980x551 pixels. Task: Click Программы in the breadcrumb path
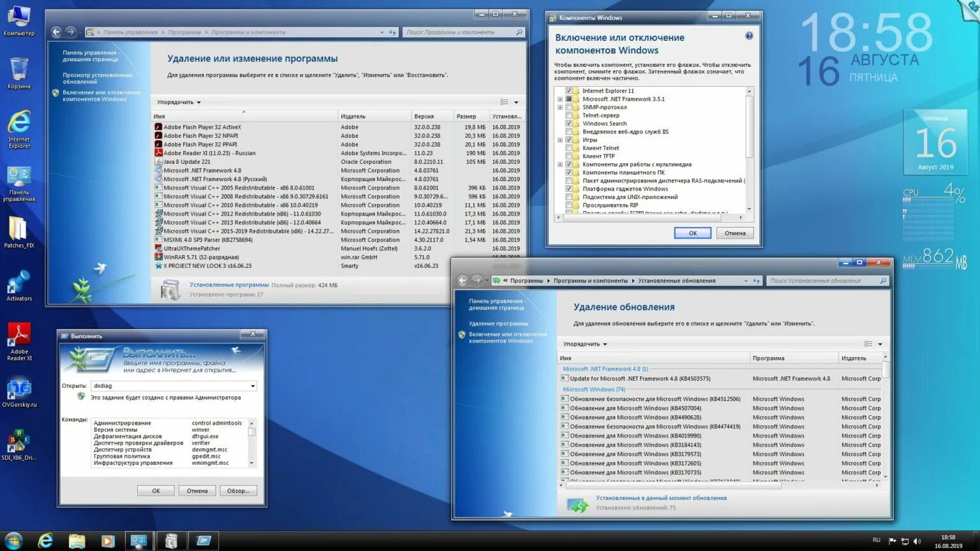click(183, 31)
